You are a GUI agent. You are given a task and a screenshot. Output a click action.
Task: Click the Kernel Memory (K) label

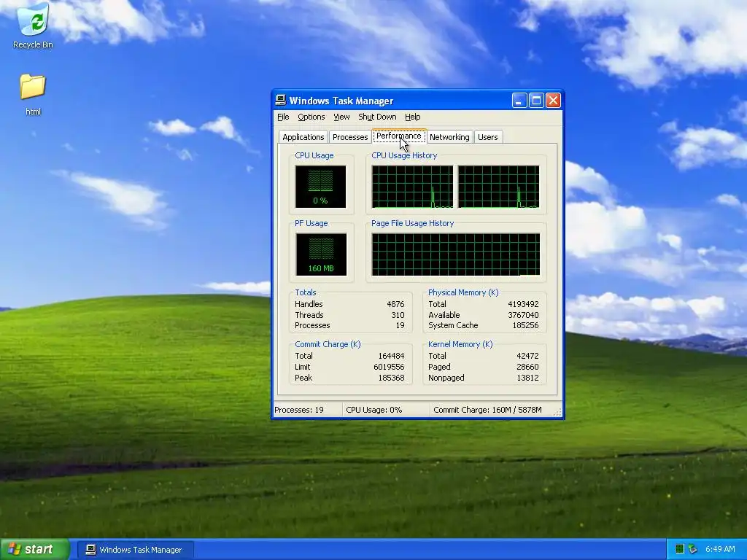click(x=460, y=344)
